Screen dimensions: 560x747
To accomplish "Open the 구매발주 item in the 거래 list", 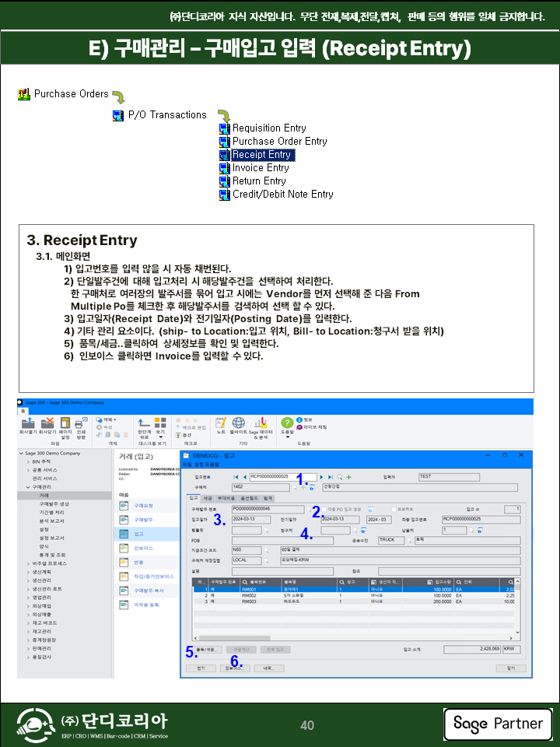I will point(143,520).
